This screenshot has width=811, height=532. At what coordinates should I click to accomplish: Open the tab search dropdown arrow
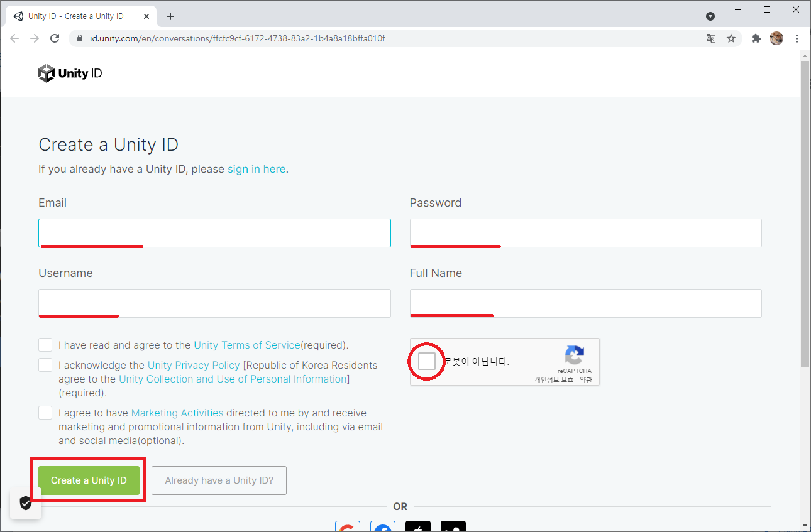point(710,16)
